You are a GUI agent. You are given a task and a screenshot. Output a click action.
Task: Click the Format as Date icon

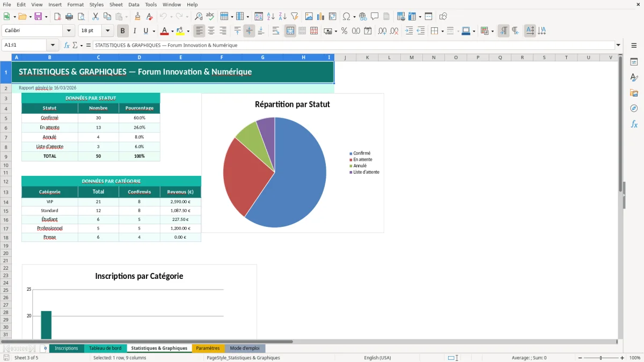[x=368, y=31]
